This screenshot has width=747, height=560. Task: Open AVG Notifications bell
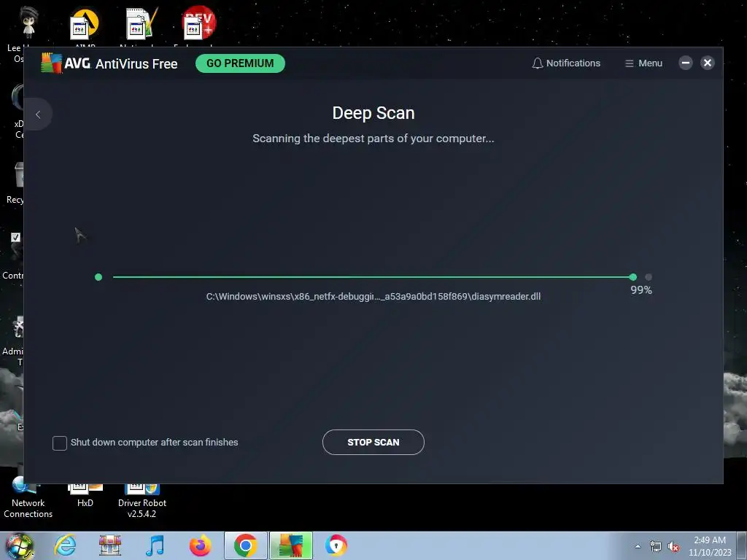(566, 63)
